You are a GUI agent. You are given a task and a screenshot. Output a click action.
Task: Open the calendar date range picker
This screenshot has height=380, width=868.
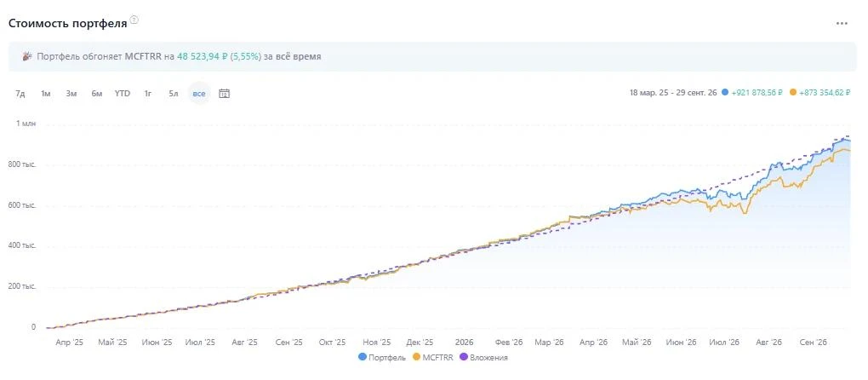[224, 93]
